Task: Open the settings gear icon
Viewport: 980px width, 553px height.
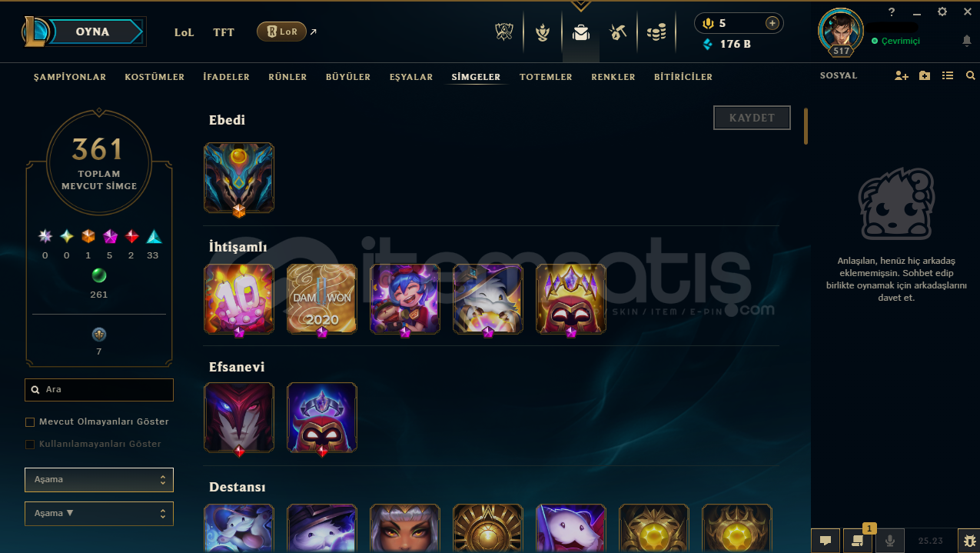Action: (x=942, y=12)
